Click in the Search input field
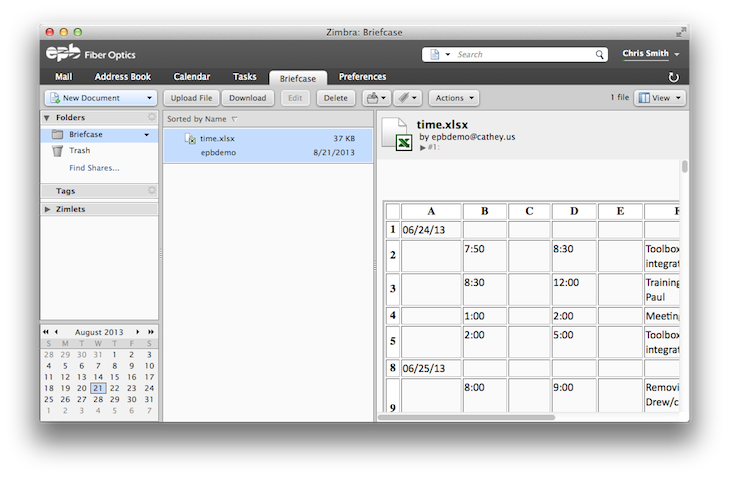The height and width of the screenshot is (477, 729). coord(523,54)
